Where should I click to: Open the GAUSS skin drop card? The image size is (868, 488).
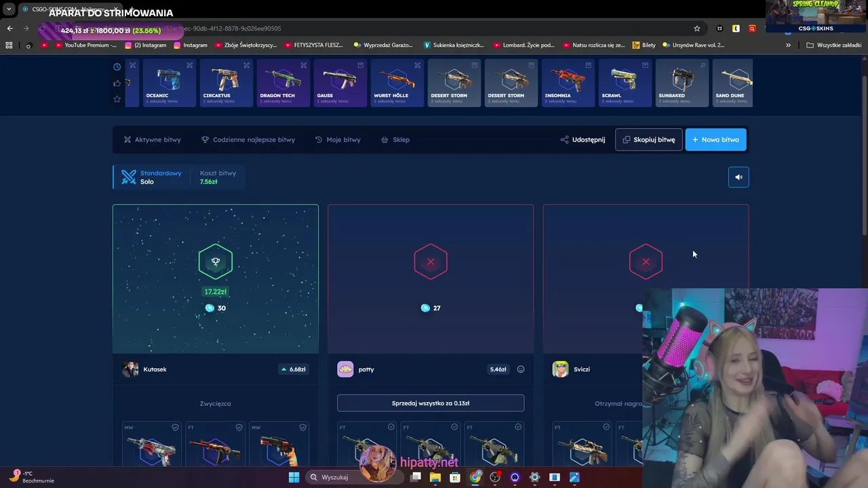point(339,83)
